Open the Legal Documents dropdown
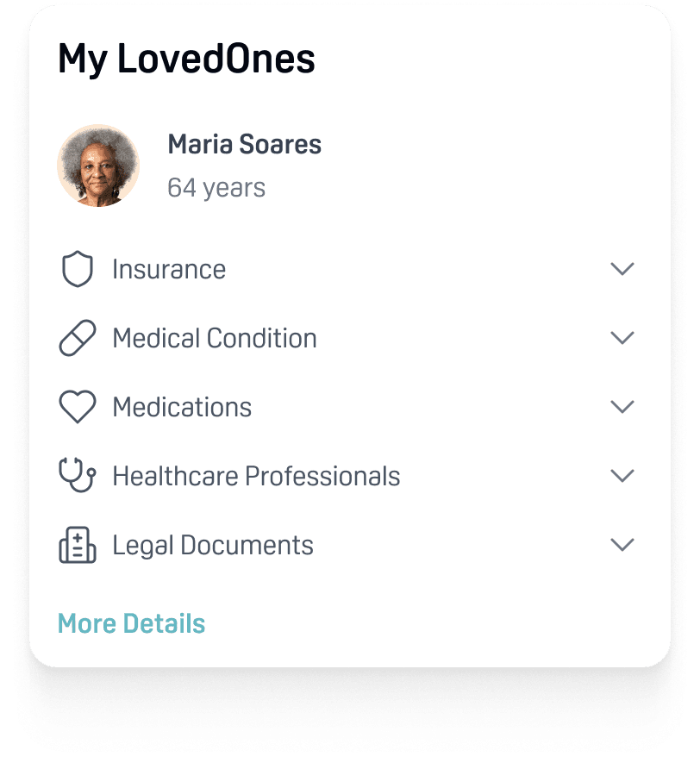The height and width of the screenshot is (769, 700). click(622, 544)
